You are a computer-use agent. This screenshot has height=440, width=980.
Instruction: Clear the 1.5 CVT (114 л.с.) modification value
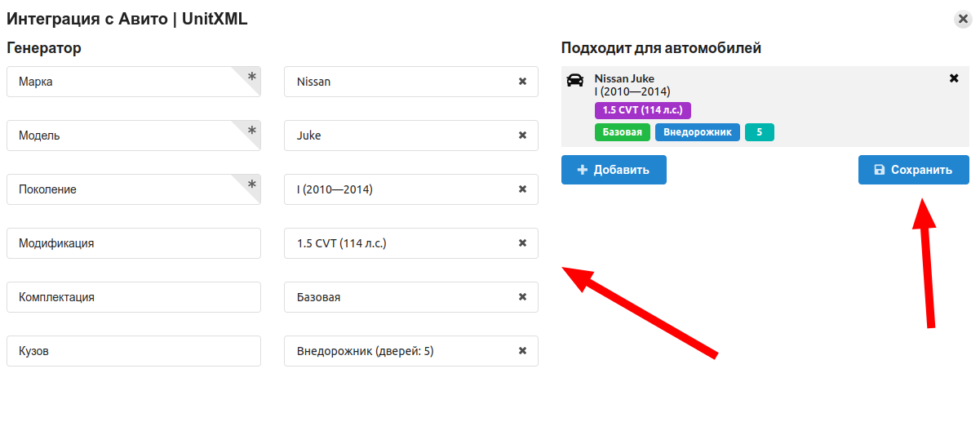tap(522, 243)
